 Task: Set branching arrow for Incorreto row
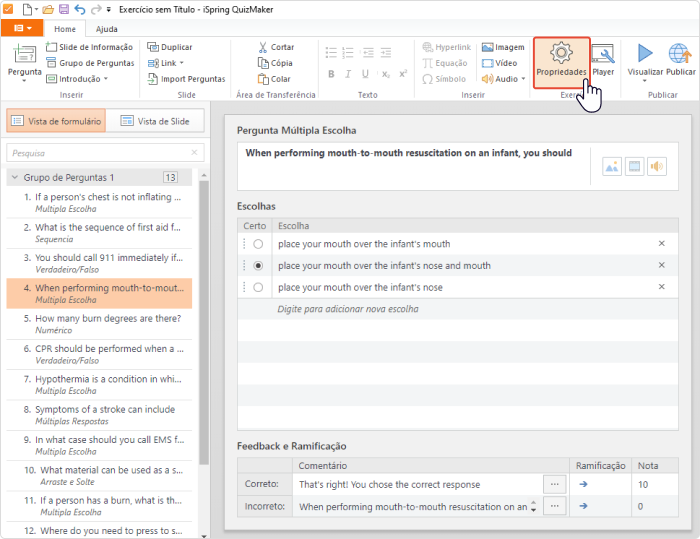point(583,506)
